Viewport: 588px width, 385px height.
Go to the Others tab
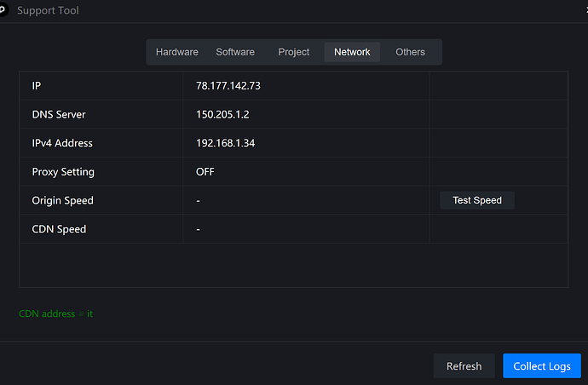click(x=410, y=52)
